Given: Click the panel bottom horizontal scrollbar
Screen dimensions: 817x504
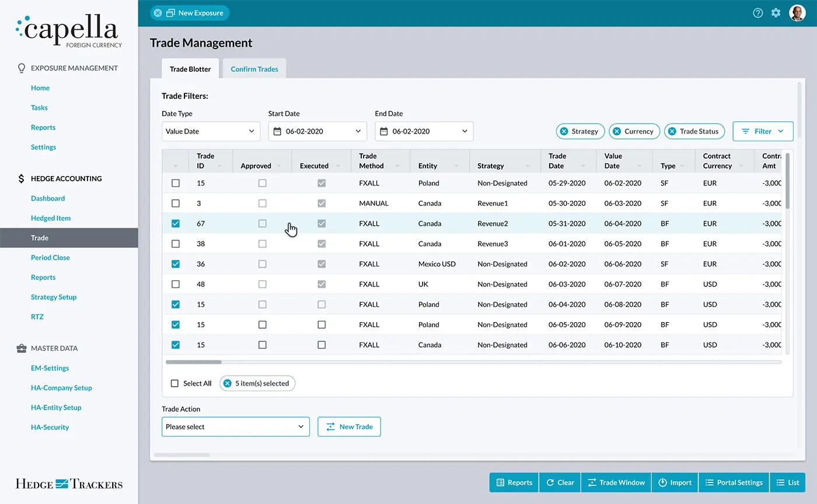Looking at the screenshot, I should (181, 454).
